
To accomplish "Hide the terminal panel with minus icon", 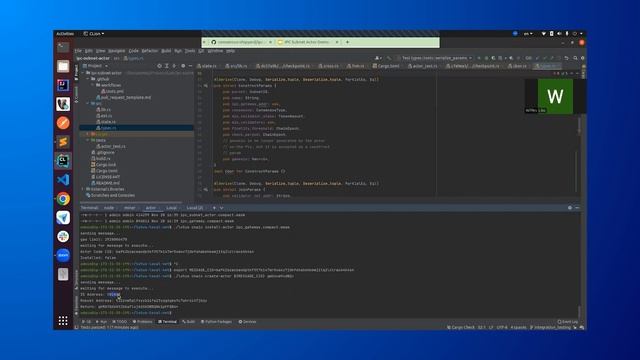I will click(577, 208).
